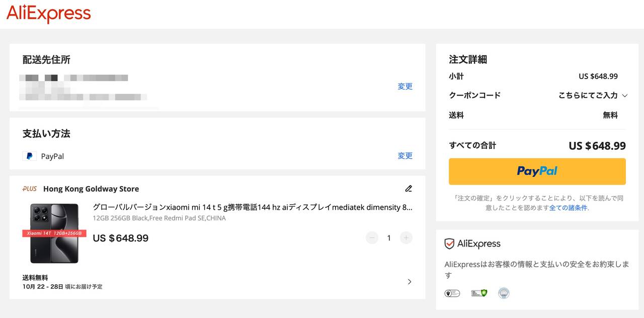Click 変更 next to 配送先住所

tap(405, 87)
